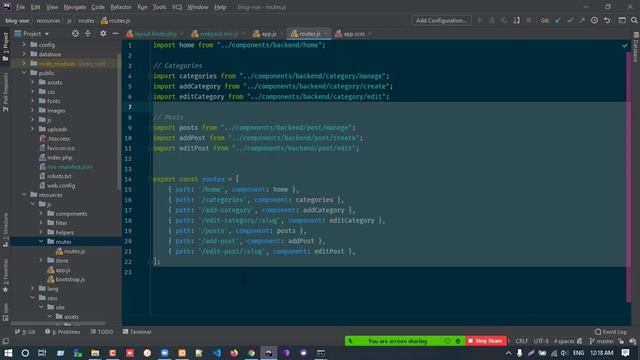
Task: Open Visual Studio Code from taskbar
Action: pos(217,353)
